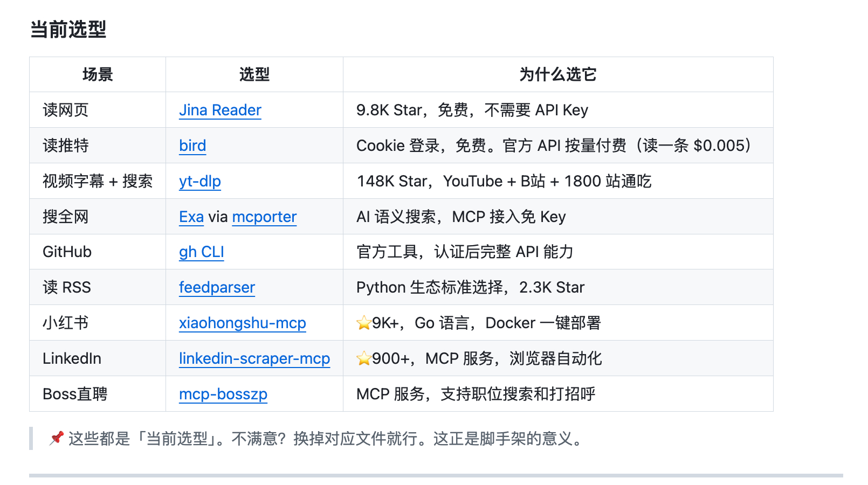The height and width of the screenshot is (485, 868).
Task: Click the LinkedIn scenario cell
Action: coord(98,358)
